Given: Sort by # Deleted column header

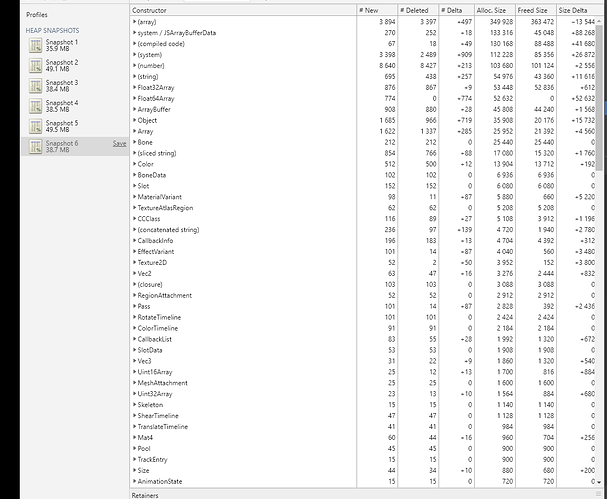Looking at the screenshot, I should [418, 10].
